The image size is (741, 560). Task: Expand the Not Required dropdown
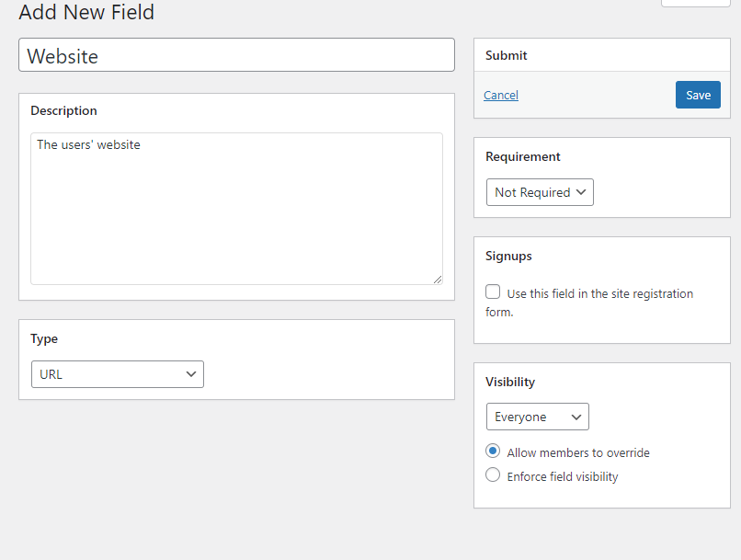point(540,192)
